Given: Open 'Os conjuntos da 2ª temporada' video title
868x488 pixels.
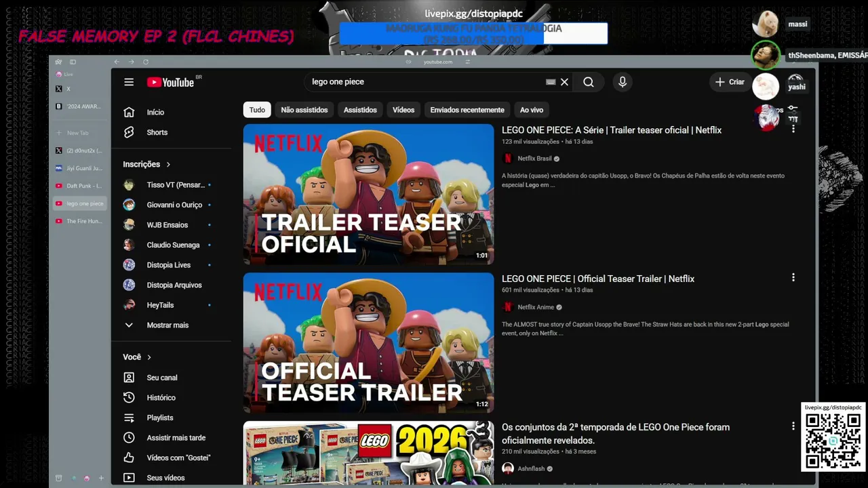Looking at the screenshot, I should tap(616, 434).
